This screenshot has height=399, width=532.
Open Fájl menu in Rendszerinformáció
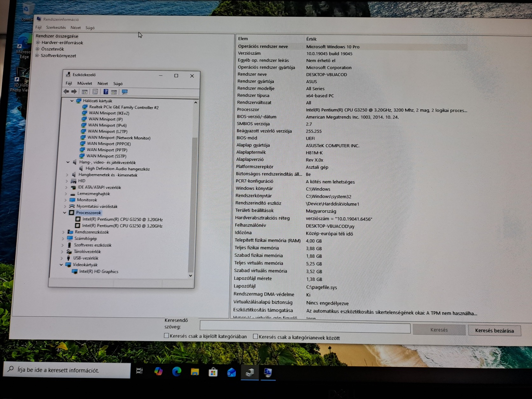pyautogui.click(x=38, y=27)
